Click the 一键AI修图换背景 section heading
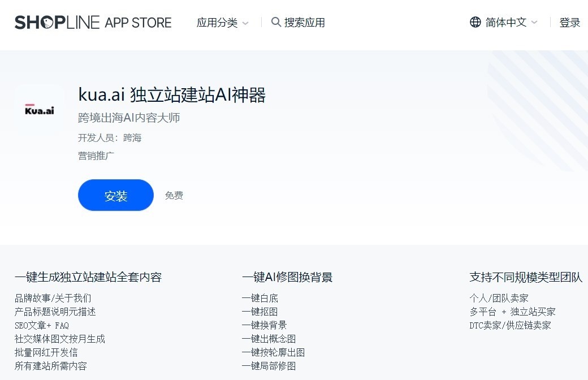 287,277
